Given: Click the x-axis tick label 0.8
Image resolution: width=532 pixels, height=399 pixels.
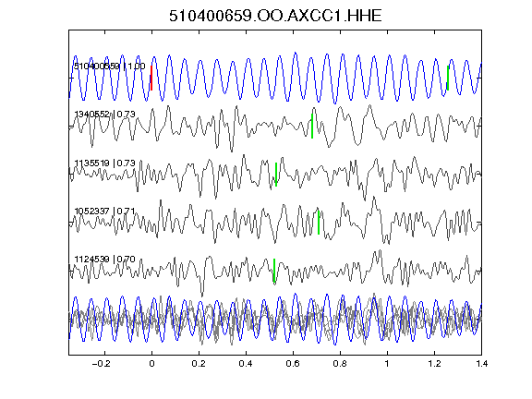Looking at the screenshot, I should (x=340, y=364).
